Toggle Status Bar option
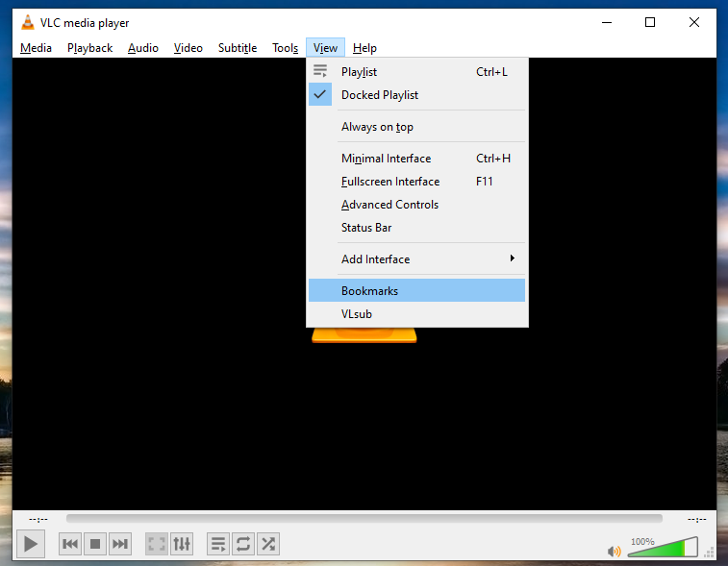Viewport: 728px width, 566px height. pos(417,228)
